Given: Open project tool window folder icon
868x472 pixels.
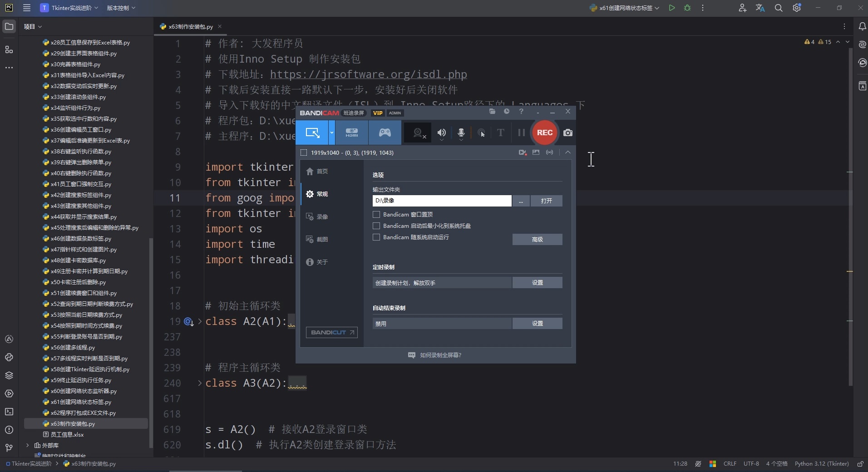Looking at the screenshot, I should click(9, 26).
